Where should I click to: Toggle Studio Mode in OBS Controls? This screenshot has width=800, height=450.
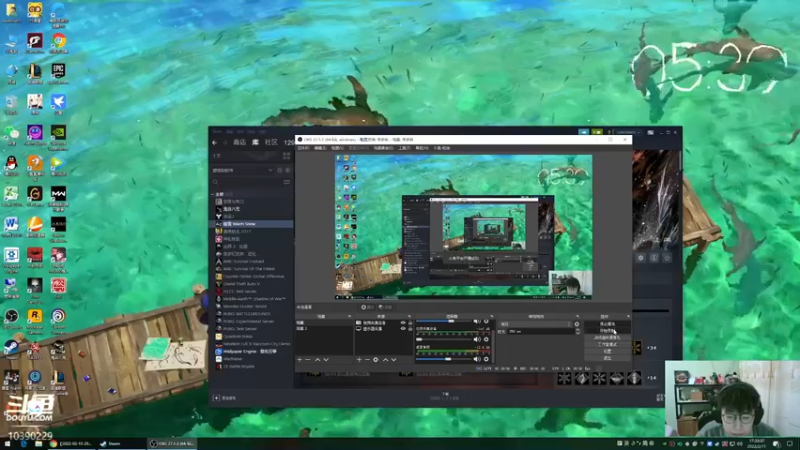pos(607,344)
